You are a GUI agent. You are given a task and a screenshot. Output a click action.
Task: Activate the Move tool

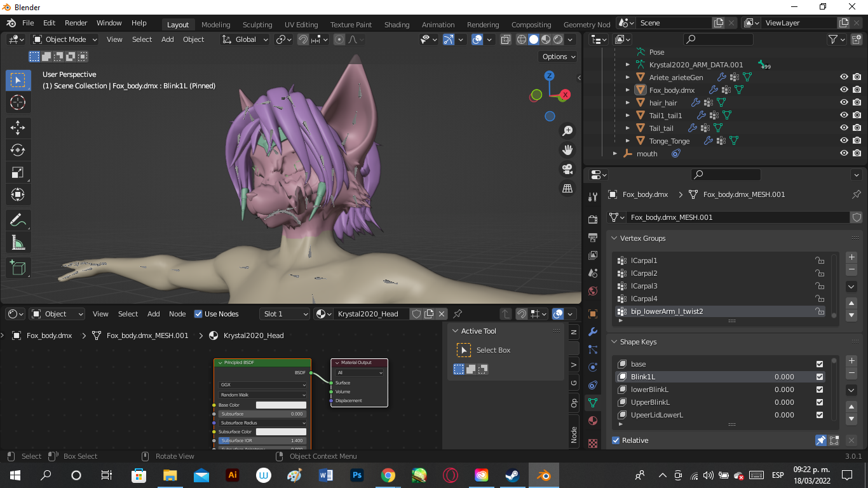[x=18, y=126]
